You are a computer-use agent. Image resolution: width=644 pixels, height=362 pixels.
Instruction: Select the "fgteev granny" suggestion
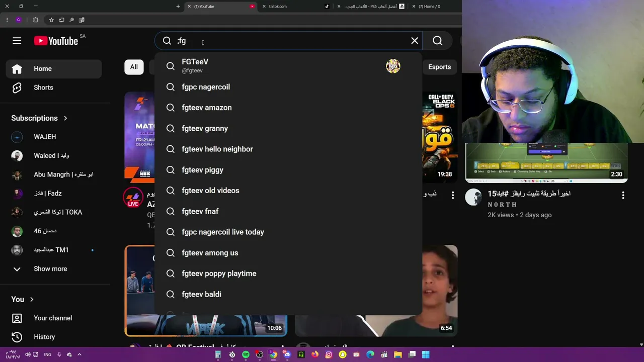point(288,128)
